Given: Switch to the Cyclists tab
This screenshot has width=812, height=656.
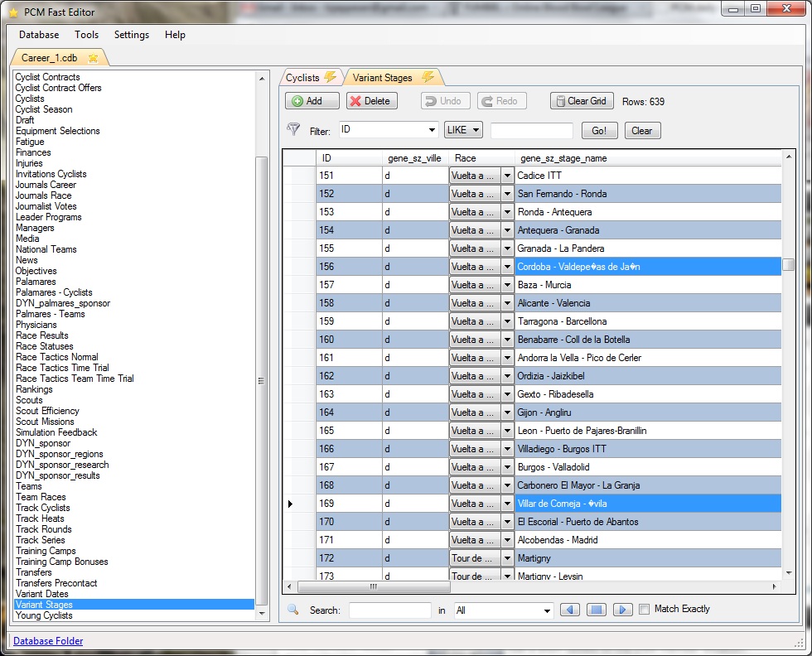Looking at the screenshot, I should click(x=311, y=77).
